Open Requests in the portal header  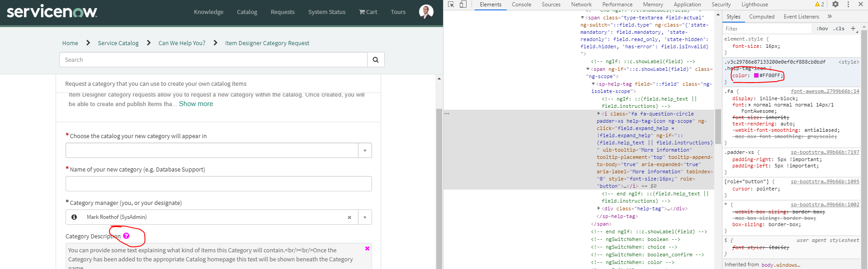(283, 12)
